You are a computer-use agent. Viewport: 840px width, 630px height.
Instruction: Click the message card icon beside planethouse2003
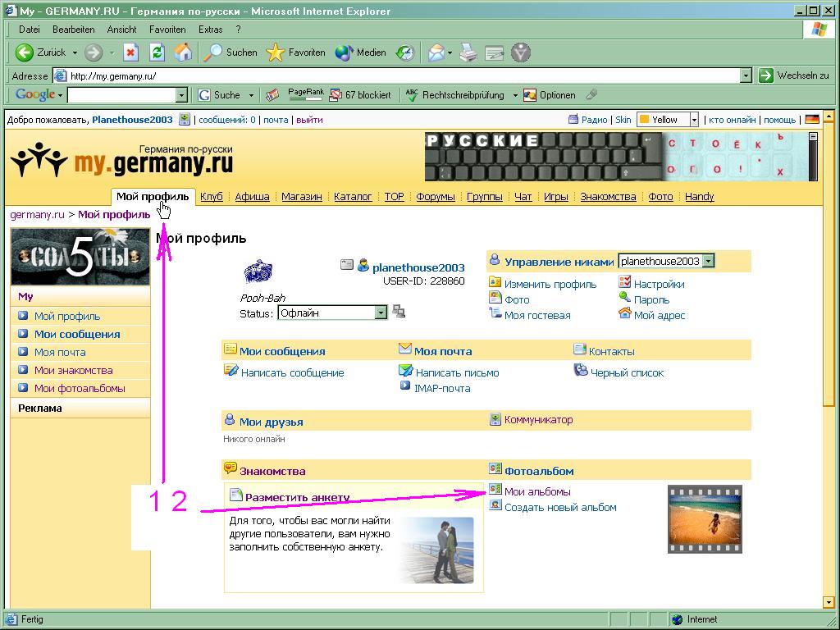click(x=347, y=265)
